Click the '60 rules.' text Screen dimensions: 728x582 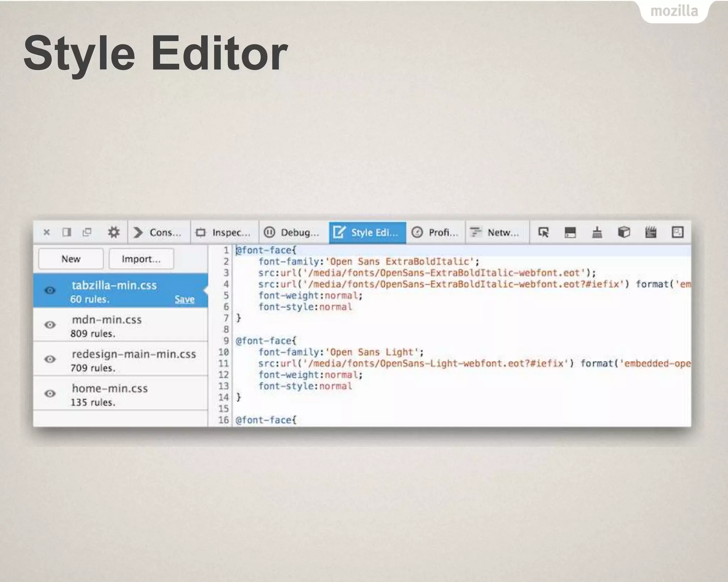[x=90, y=299]
